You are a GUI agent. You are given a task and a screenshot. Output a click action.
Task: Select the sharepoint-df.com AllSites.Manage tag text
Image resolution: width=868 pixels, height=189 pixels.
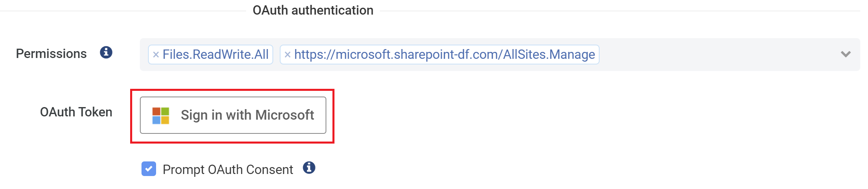[x=444, y=55]
